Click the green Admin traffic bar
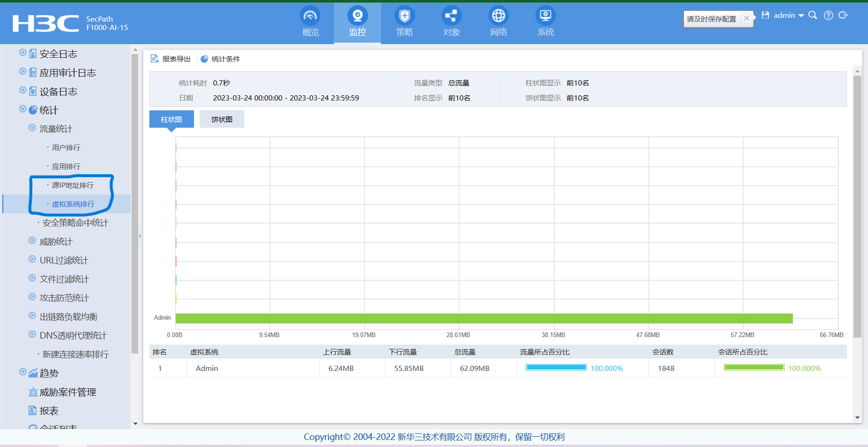 484,318
